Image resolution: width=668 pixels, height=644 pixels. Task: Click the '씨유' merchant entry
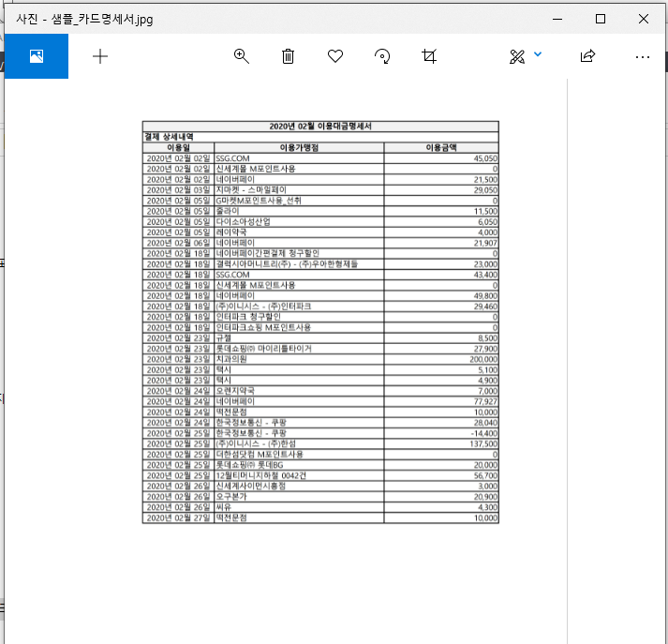coord(223,507)
